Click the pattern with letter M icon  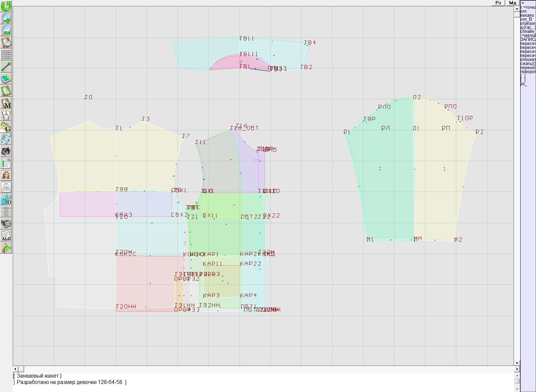[x=6, y=103]
